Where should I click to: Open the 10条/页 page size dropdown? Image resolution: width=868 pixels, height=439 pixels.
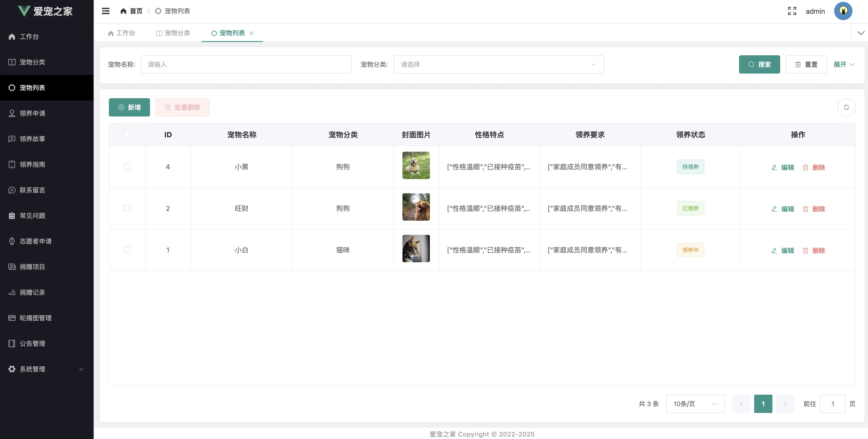(x=695, y=404)
